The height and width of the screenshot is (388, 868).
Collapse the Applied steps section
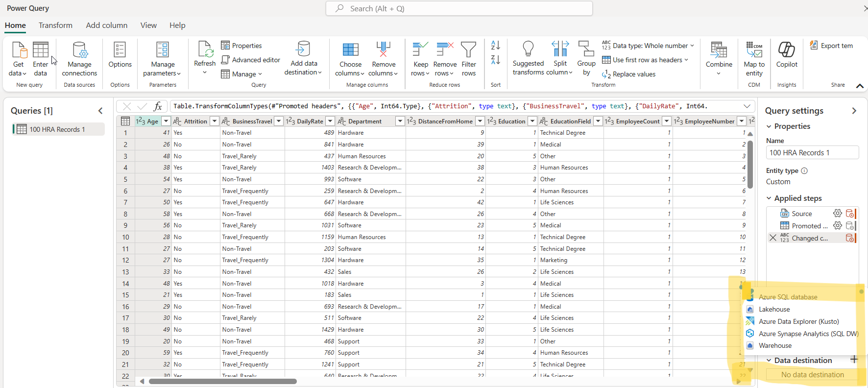[769, 198]
